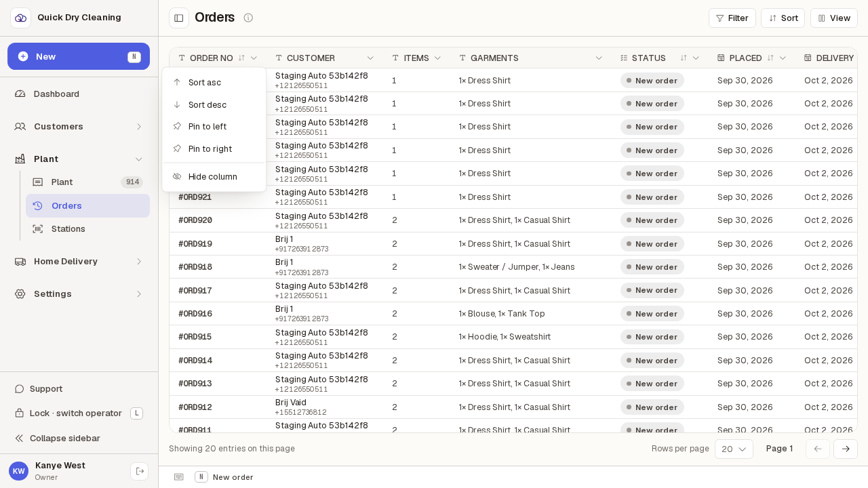Click the sort arrows icon in ORDER NO header

(241, 58)
